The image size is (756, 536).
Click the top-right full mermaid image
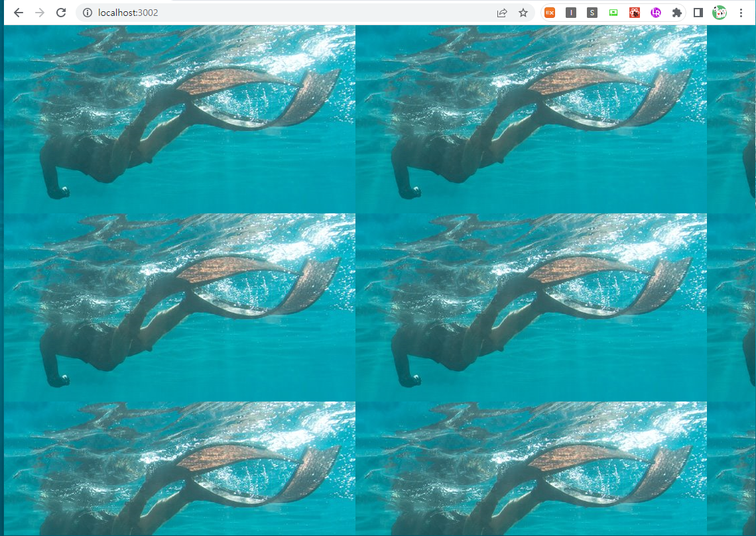pyautogui.click(x=531, y=119)
